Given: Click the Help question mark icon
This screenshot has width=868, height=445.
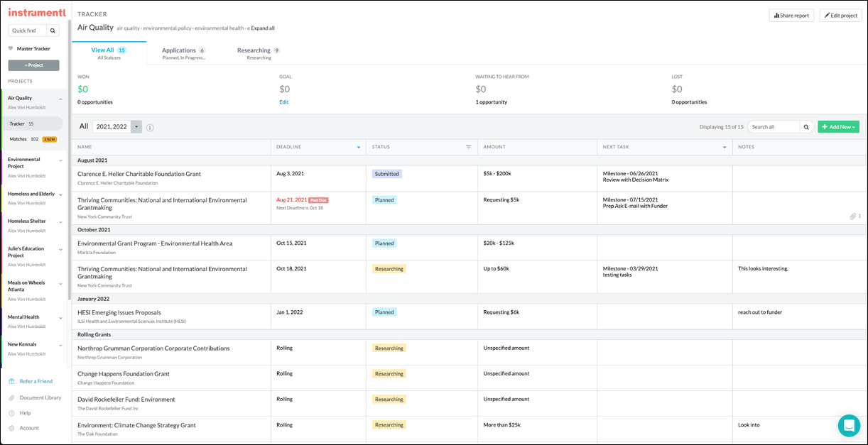Looking at the screenshot, I should point(11,413).
